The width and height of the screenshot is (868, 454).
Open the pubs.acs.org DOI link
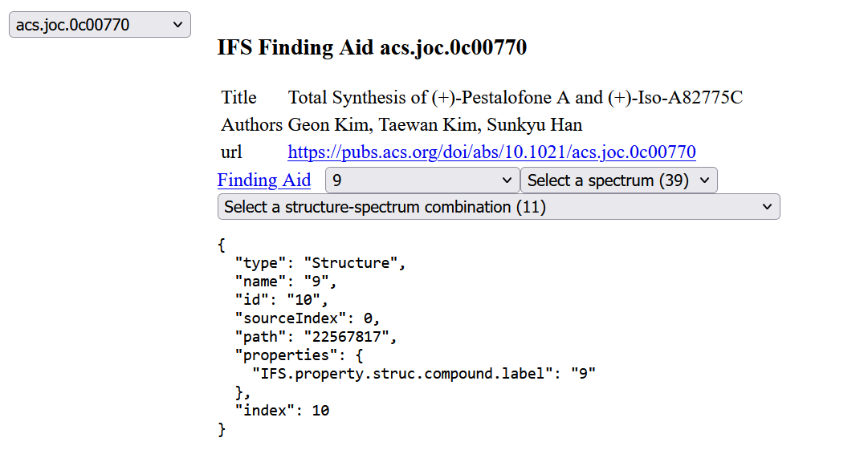[x=491, y=152]
